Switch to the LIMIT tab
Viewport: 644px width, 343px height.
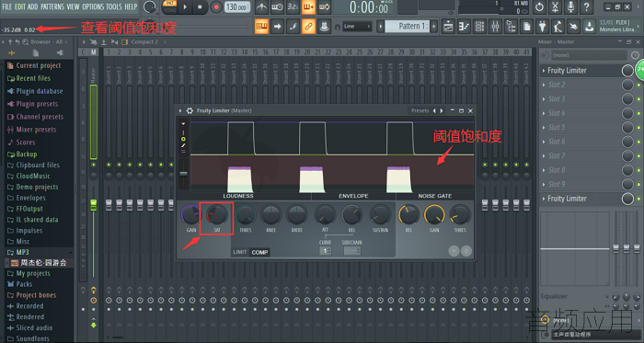point(240,252)
